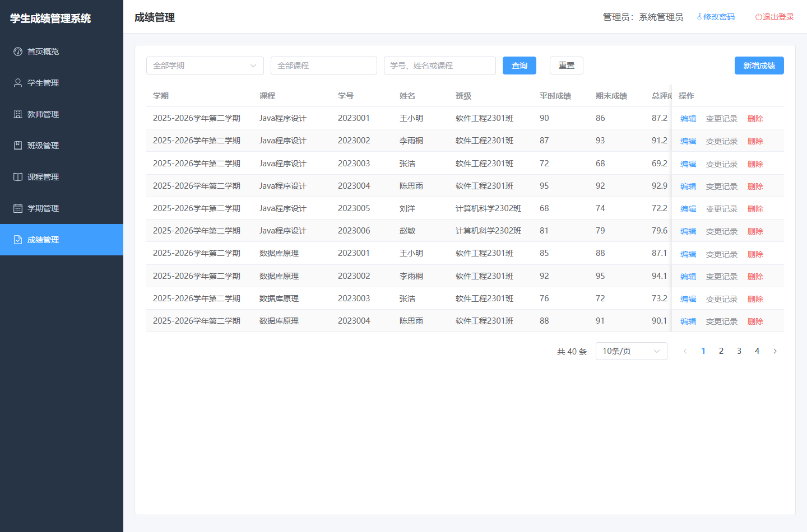View 变更记录 for 刘洋's grade row
The height and width of the screenshot is (532, 807).
point(722,209)
